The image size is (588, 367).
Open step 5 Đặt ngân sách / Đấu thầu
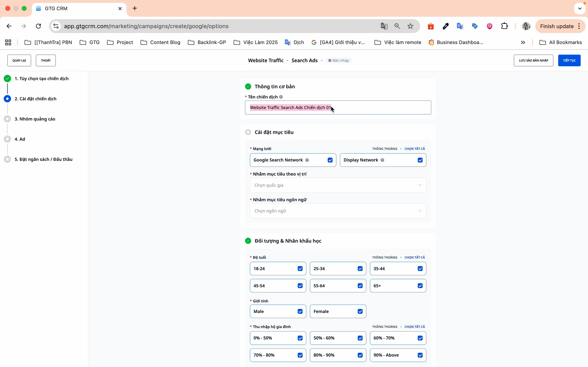tap(43, 159)
